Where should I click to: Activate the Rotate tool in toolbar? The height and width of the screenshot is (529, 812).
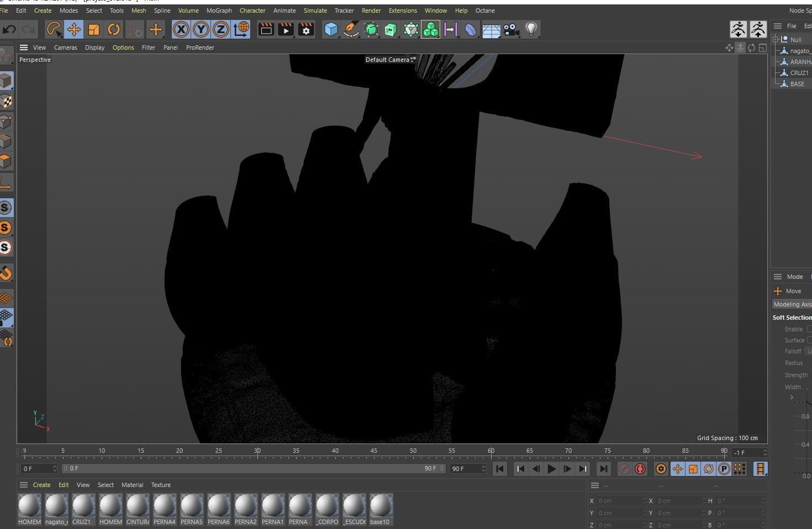point(114,29)
